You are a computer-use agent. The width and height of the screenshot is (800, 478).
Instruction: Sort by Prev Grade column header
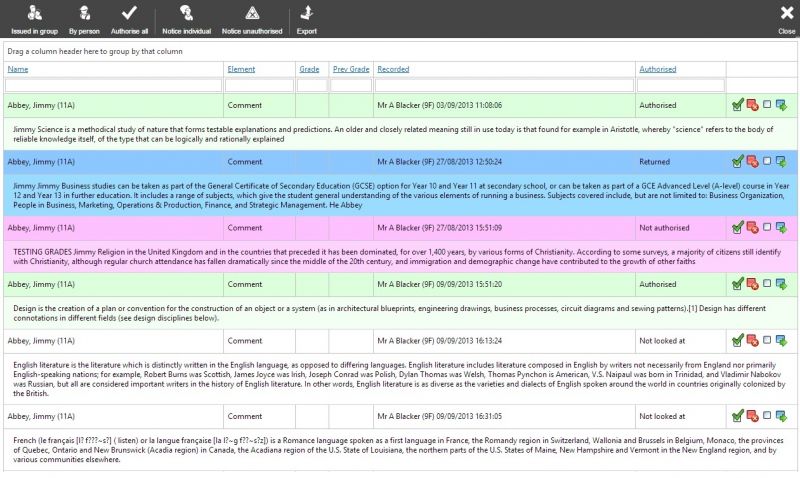pos(351,69)
